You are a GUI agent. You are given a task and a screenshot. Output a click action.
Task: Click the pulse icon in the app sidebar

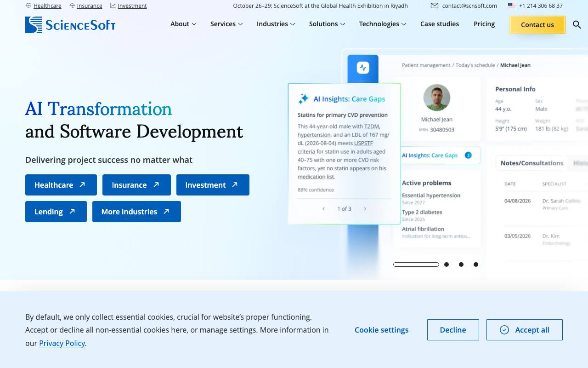[x=363, y=68]
